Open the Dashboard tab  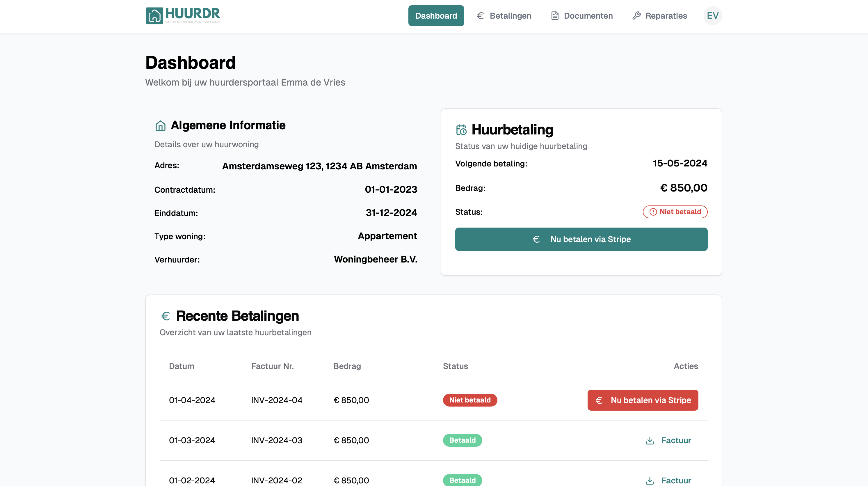pos(436,15)
